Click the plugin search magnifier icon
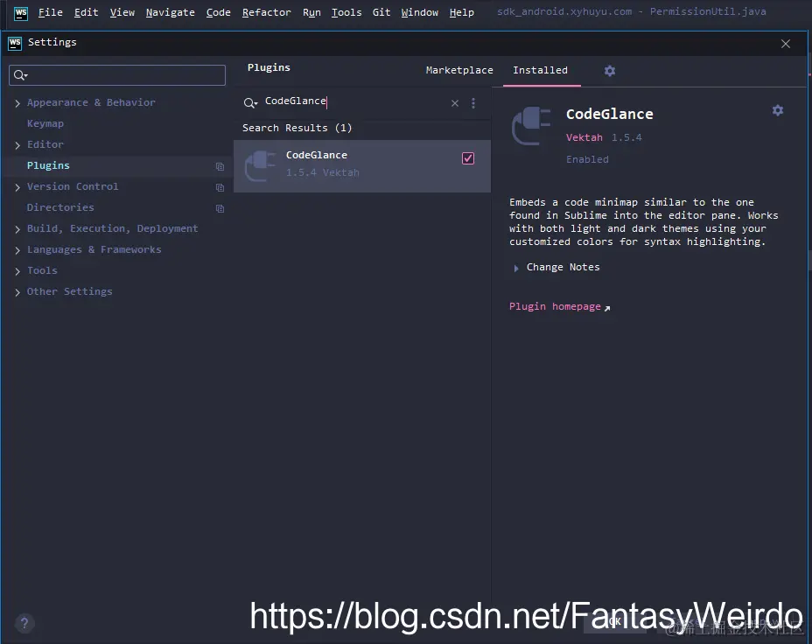 250,103
